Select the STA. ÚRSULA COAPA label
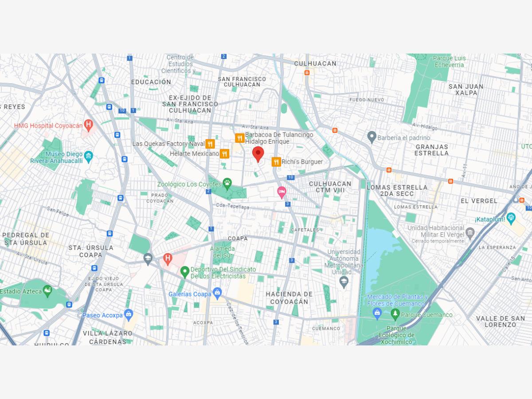The width and height of the screenshot is (532, 399). click(91, 251)
